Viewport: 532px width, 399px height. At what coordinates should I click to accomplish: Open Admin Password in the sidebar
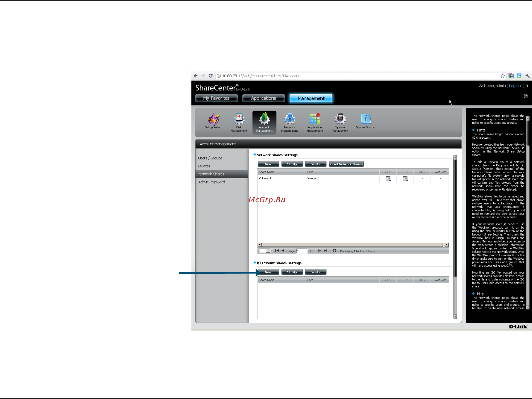coord(211,182)
